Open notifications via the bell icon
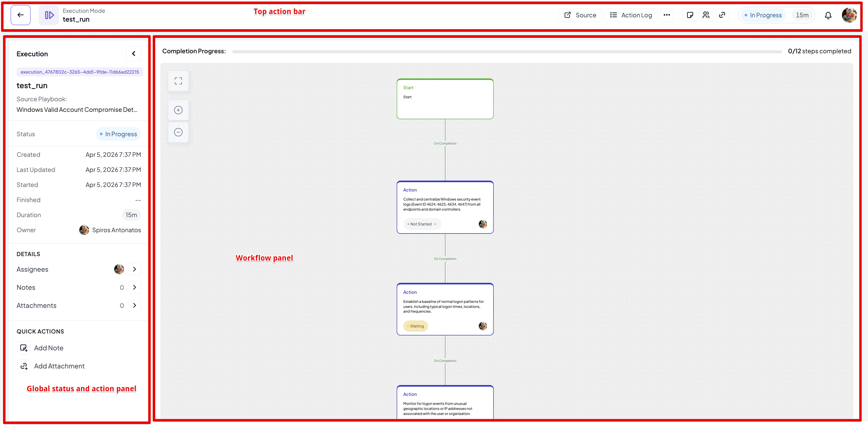 click(828, 15)
